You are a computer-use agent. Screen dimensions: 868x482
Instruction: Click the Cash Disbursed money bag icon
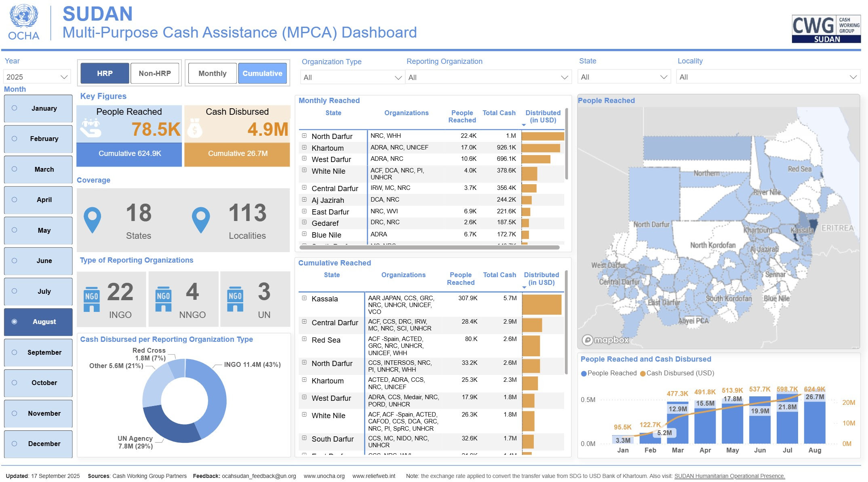pos(195,128)
